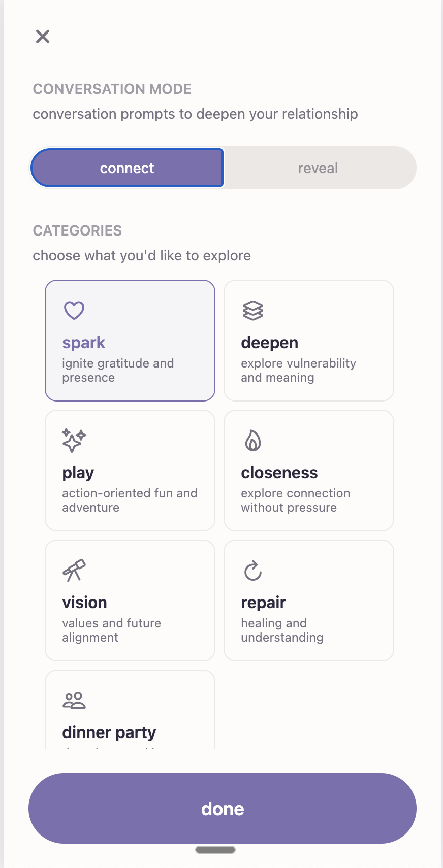Viewport: 443px width, 868px height.
Task: Switch to the reveal conversation mode tab
Action: [318, 168]
